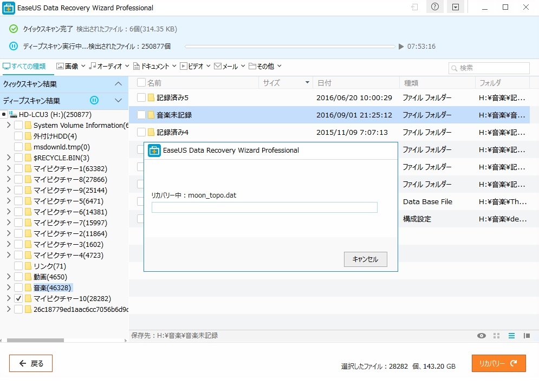The height and width of the screenshot is (392, 539).
Task: Open the オーディオ filter menu
Action: click(x=109, y=66)
